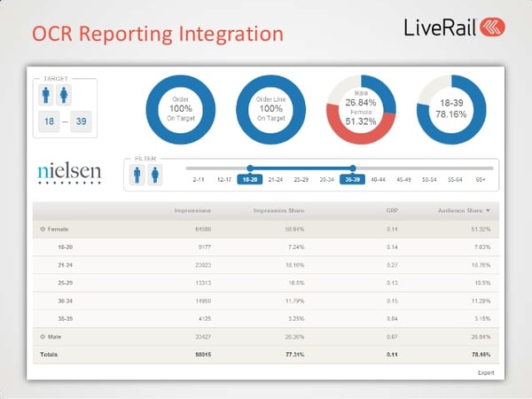Click the Totals row label
Image resolution: width=532 pixels, height=399 pixels.
(49, 355)
